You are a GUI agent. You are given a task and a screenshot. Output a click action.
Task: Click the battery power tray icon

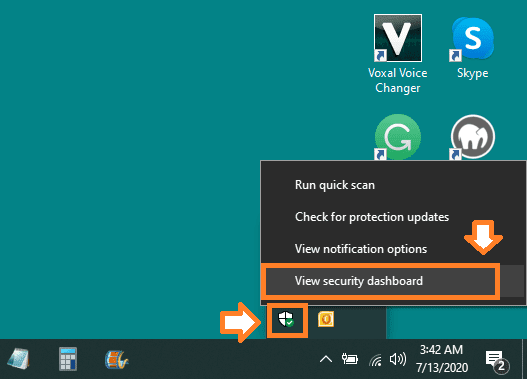(x=350, y=359)
